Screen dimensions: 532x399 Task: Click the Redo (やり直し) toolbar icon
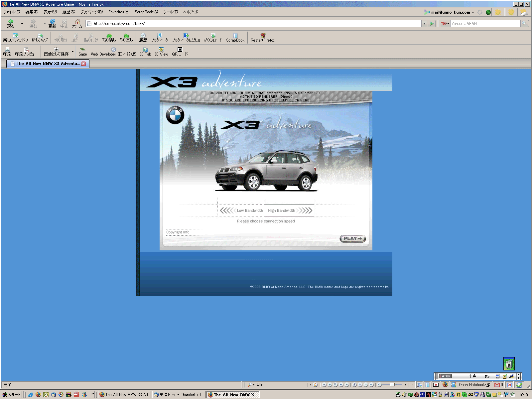126,38
